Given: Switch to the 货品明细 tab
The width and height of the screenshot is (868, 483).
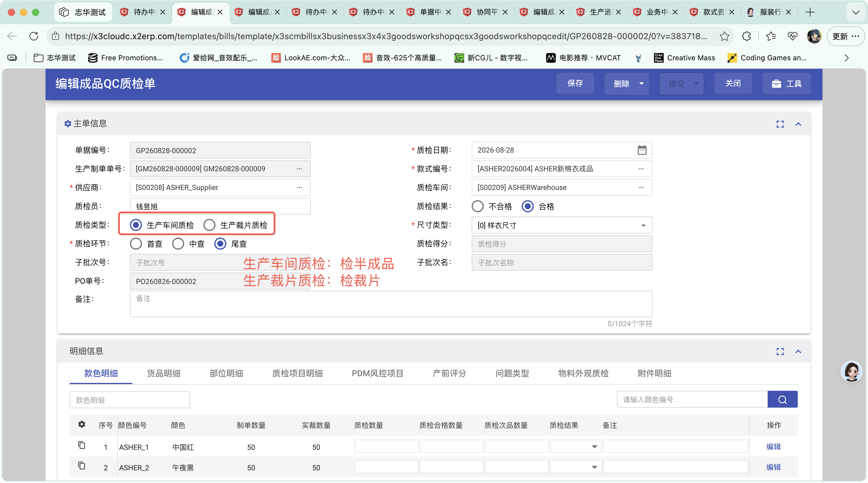Looking at the screenshot, I should [163, 373].
